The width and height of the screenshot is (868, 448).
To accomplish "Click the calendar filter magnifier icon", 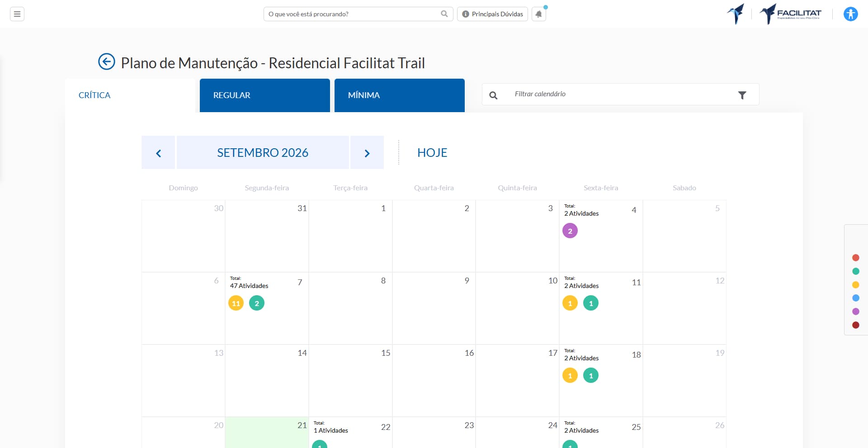I will tap(493, 95).
